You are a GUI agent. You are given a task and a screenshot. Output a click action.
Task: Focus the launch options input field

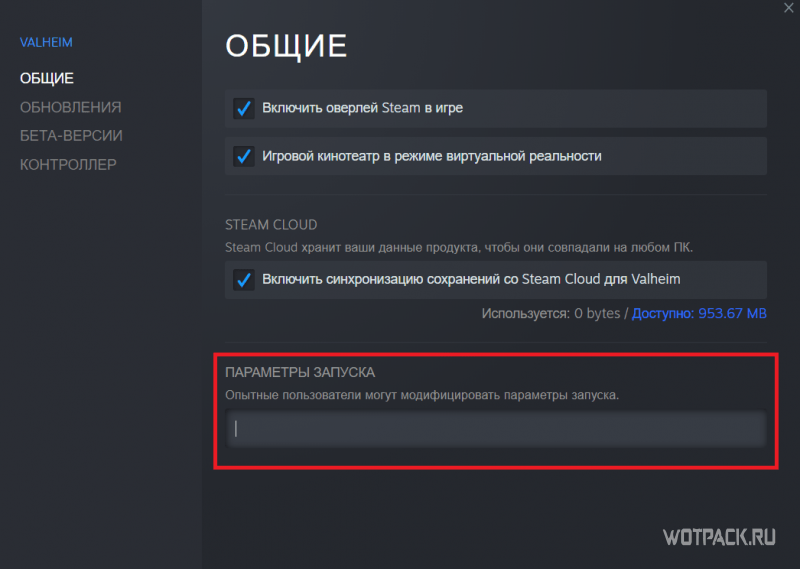pyautogui.click(x=495, y=429)
